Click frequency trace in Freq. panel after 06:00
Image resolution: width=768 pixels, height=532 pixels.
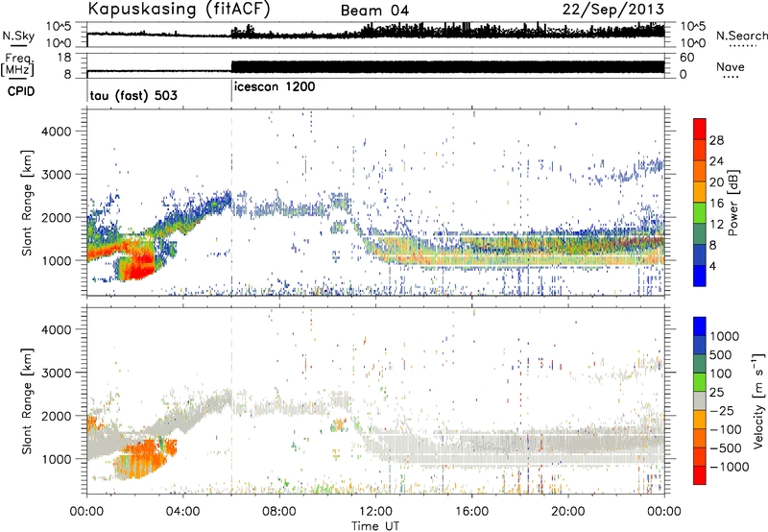point(447,67)
